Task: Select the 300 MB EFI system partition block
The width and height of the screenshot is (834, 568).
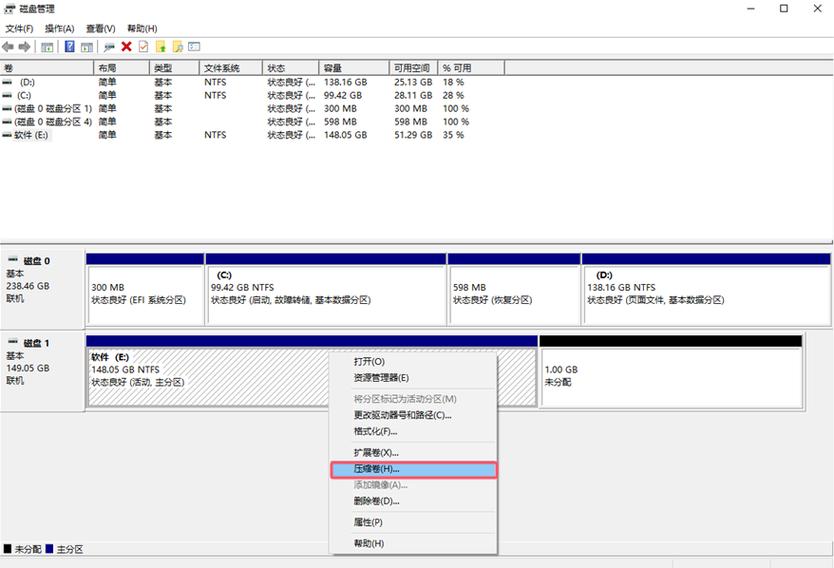Action: tap(145, 290)
